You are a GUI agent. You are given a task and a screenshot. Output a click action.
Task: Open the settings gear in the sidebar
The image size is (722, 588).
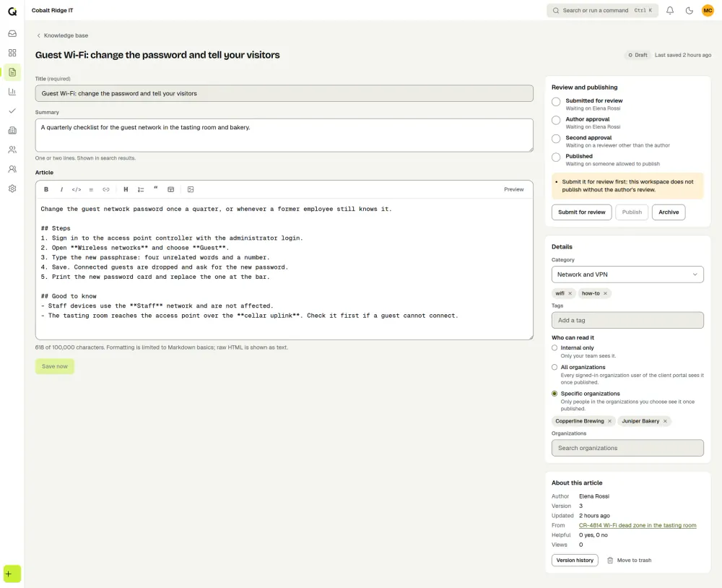(x=12, y=189)
